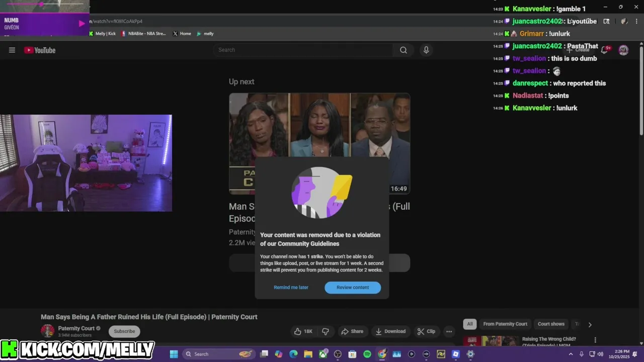Click Create button in YouTube header
The width and height of the screenshot is (644, 362).
click(578, 50)
